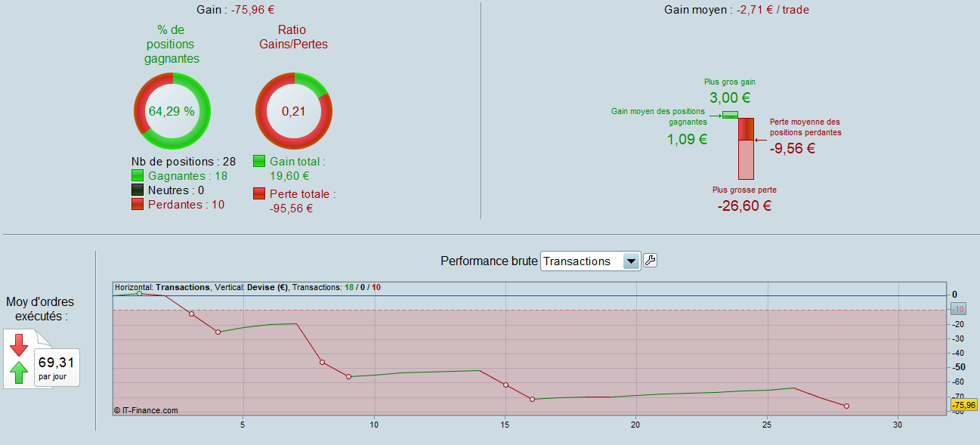Open the Transactions dropdown for Performance brute
This screenshot has height=445, width=980.
(590, 261)
